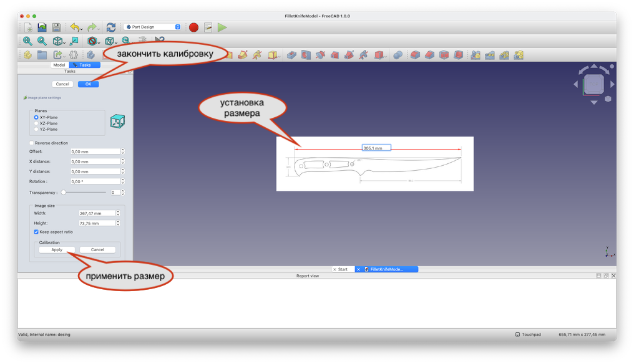
Task: Click the Transparency slider handle
Action: point(63,193)
